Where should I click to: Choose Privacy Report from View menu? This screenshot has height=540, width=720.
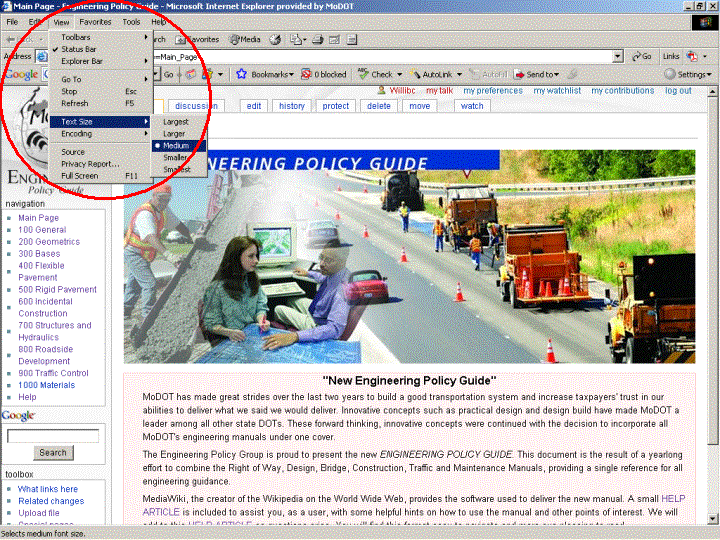[101, 164]
